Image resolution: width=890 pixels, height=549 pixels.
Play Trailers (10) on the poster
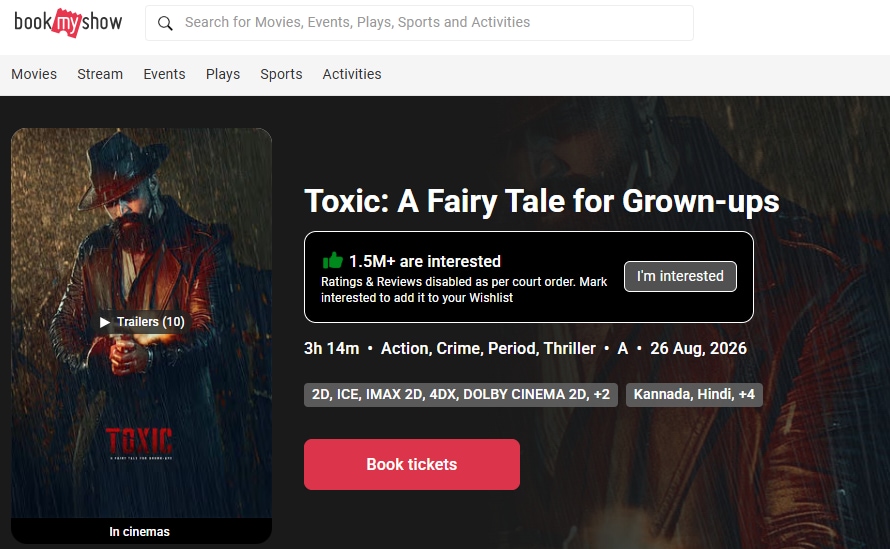point(142,322)
